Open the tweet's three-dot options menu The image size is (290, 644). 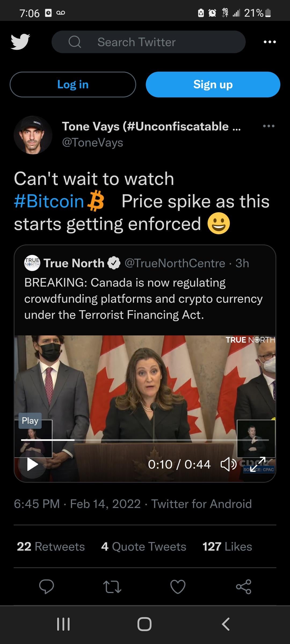coord(269,126)
